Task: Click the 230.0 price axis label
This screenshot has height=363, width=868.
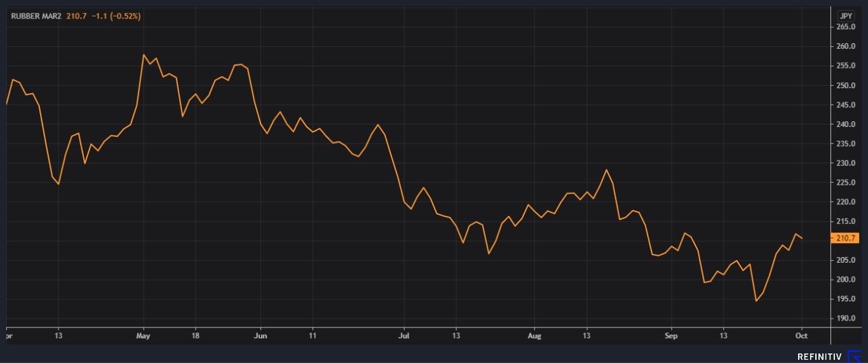Action: click(847, 164)
